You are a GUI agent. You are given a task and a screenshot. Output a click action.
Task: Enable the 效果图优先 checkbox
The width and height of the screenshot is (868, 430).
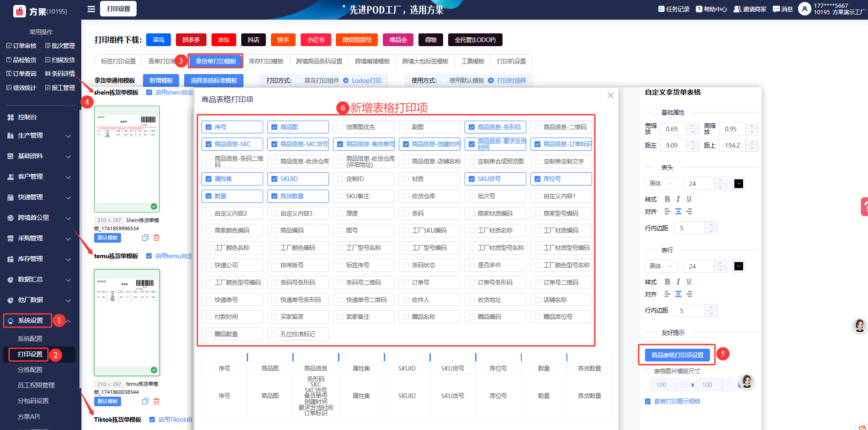340,127
